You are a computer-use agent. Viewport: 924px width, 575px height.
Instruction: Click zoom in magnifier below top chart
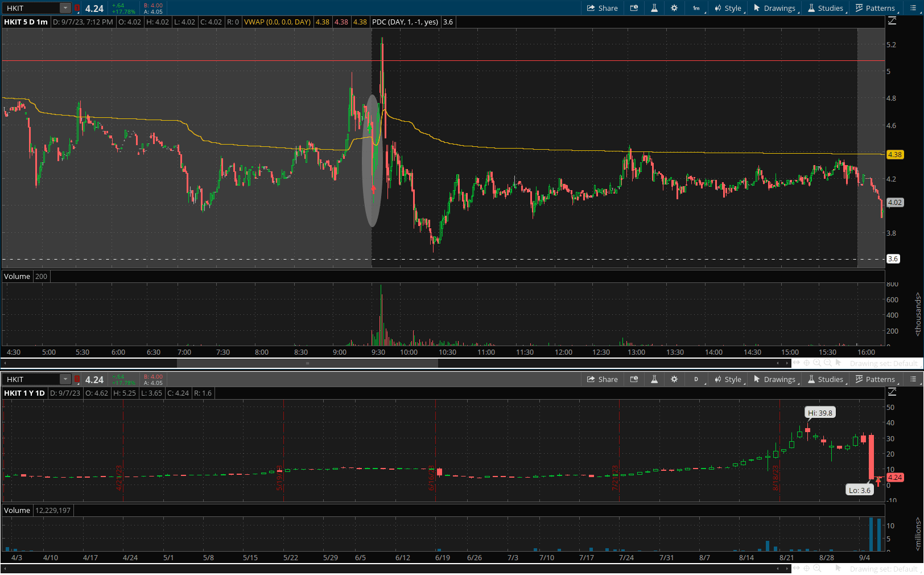(x=817, y=363)
